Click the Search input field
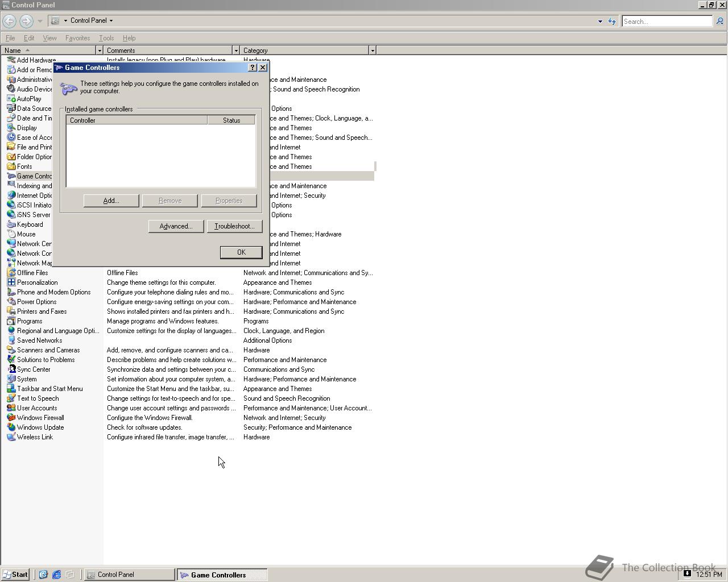728x582 pixels. coord(667,21)
